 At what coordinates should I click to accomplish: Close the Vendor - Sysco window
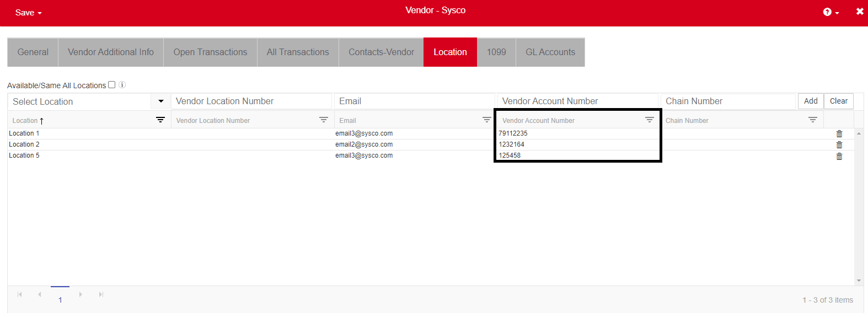(x=860, y=11)
